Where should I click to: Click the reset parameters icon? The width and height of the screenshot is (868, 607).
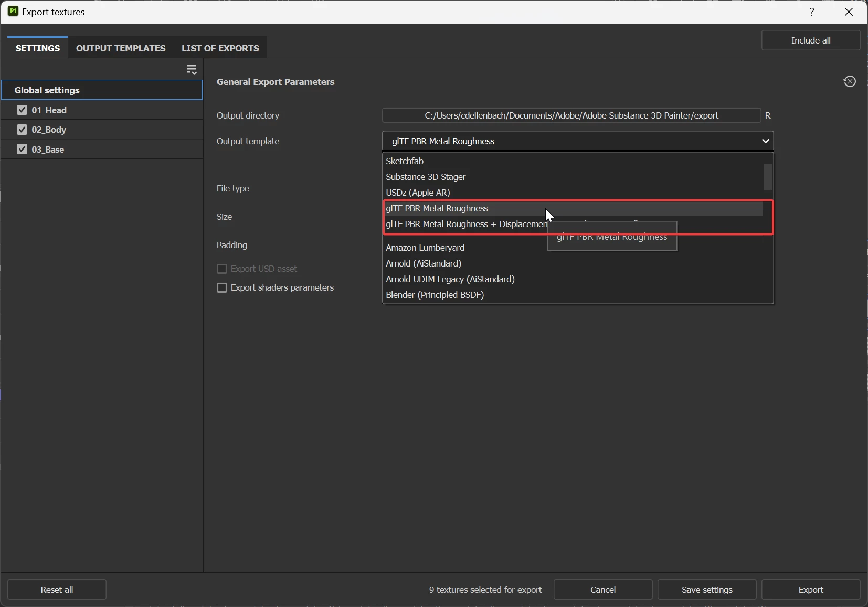(850, 81)
